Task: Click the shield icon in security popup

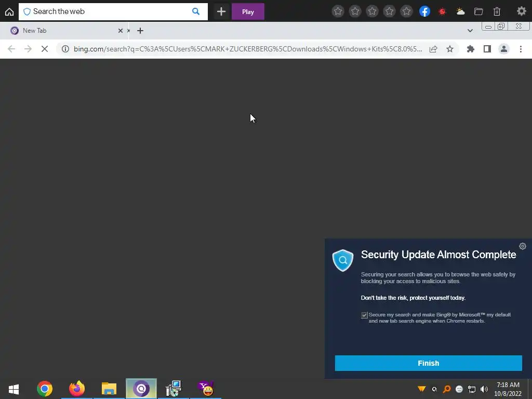Action: coord(343,260)
